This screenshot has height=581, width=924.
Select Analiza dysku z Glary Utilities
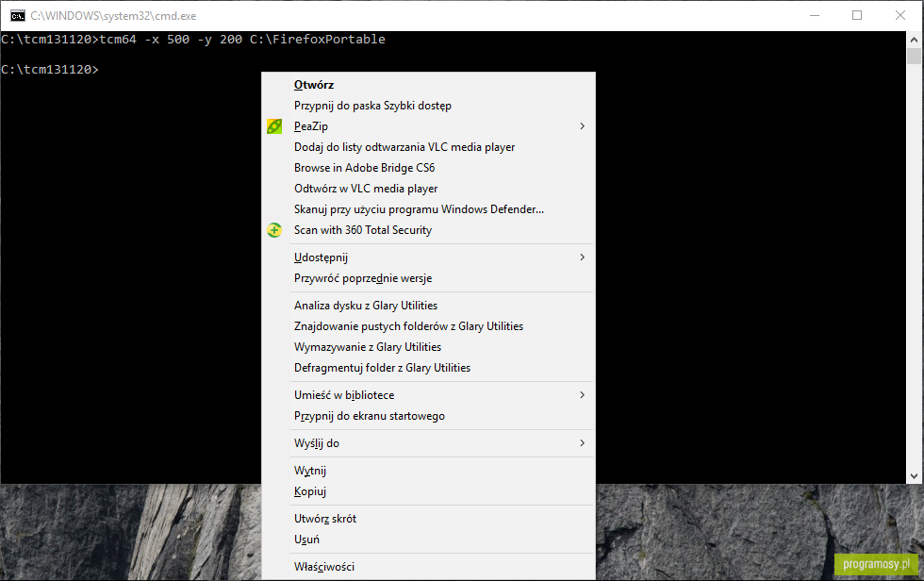[428, 306]
